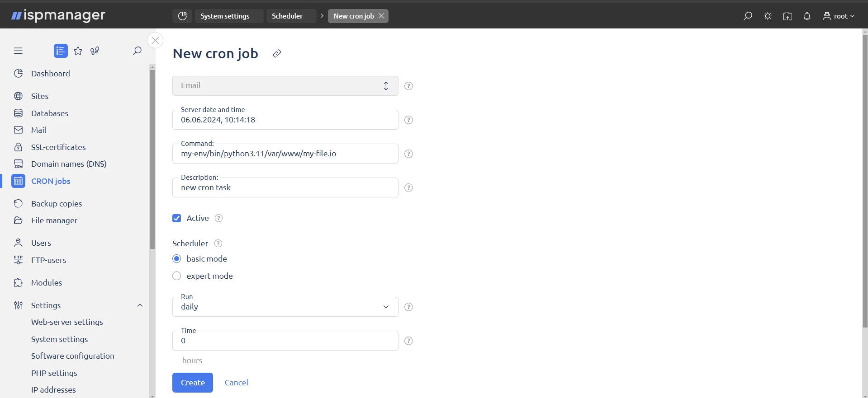Open the root user menu
Image resolution: width=868 pixels, height=398 pixels.
(x=839, y=16)
